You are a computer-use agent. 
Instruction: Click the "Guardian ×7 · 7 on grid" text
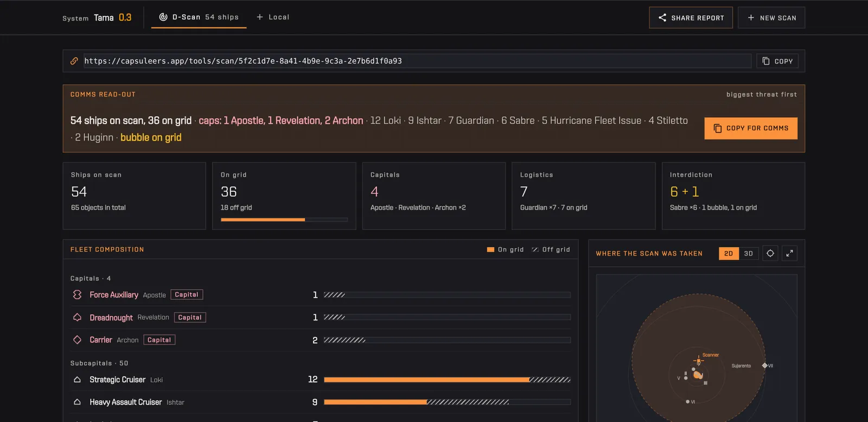pos(554,208)
